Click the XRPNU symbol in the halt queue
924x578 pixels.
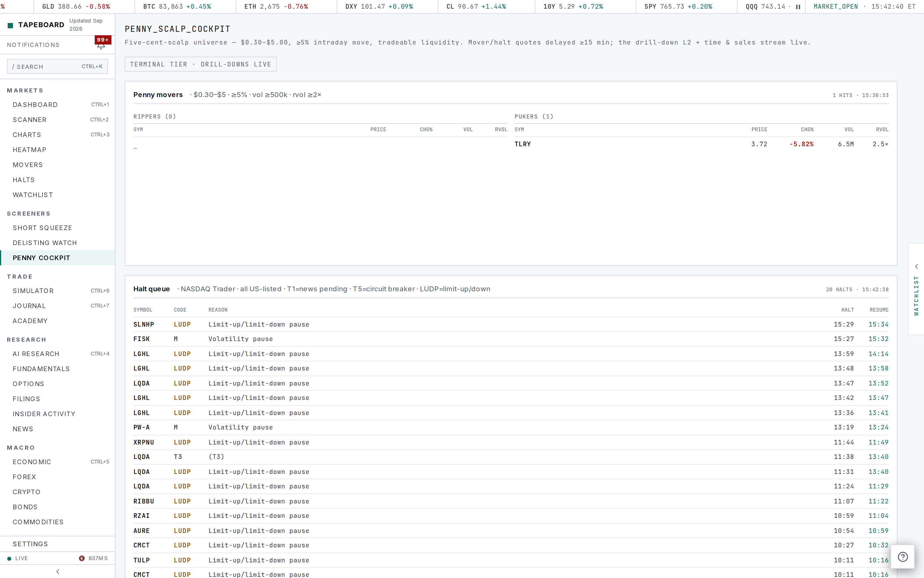(144, 442)
